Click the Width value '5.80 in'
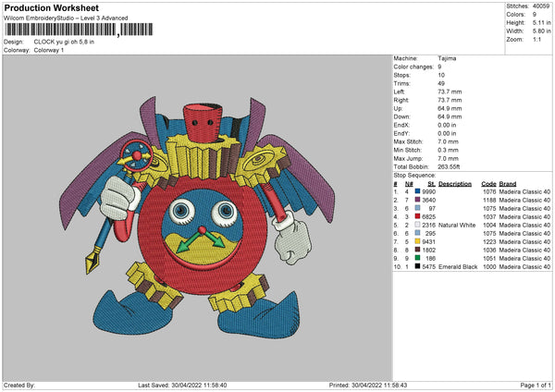 click(541, 31)
